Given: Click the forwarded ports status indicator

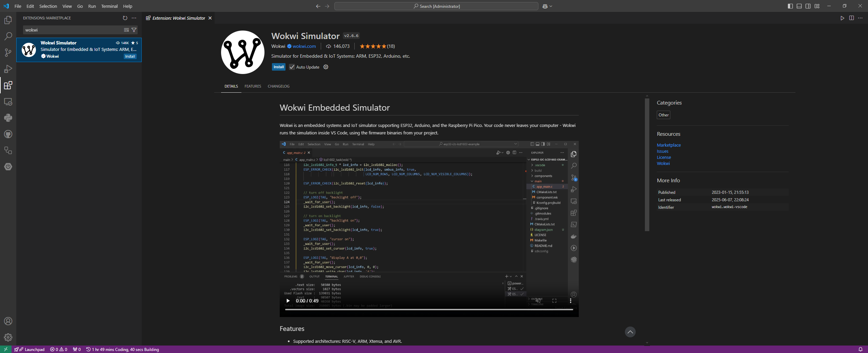Looking at the screenshot, I should (77, 349).
